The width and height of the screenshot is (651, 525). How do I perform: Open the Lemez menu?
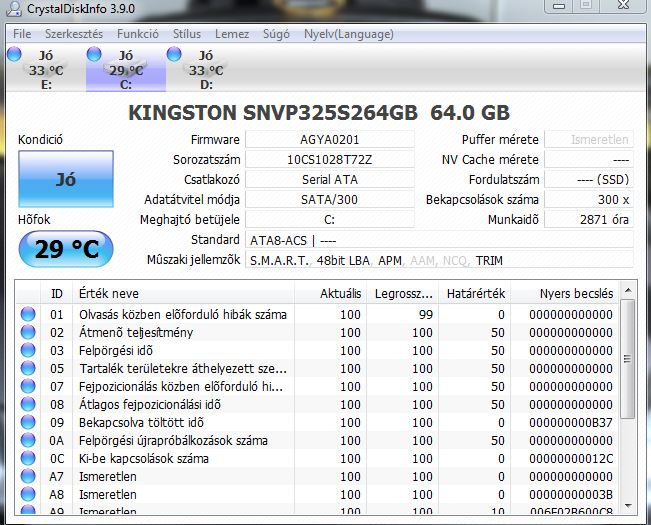(232, 34)
